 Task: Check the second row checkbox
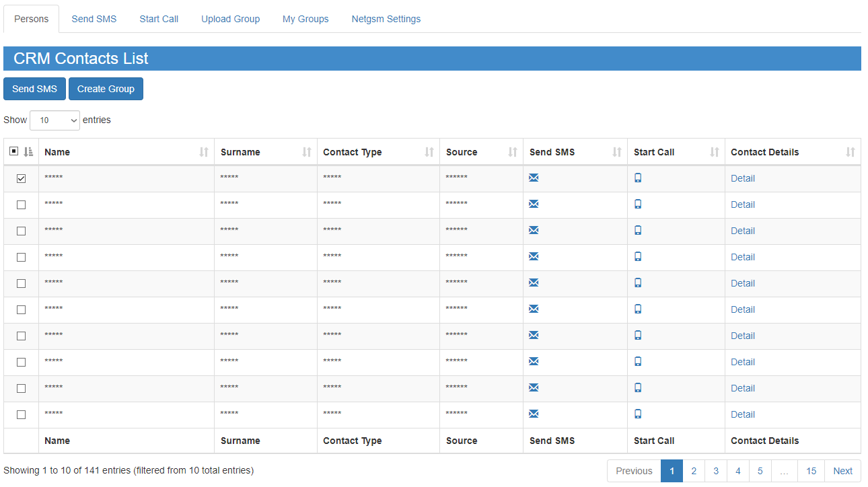click(x=21, y=204)
